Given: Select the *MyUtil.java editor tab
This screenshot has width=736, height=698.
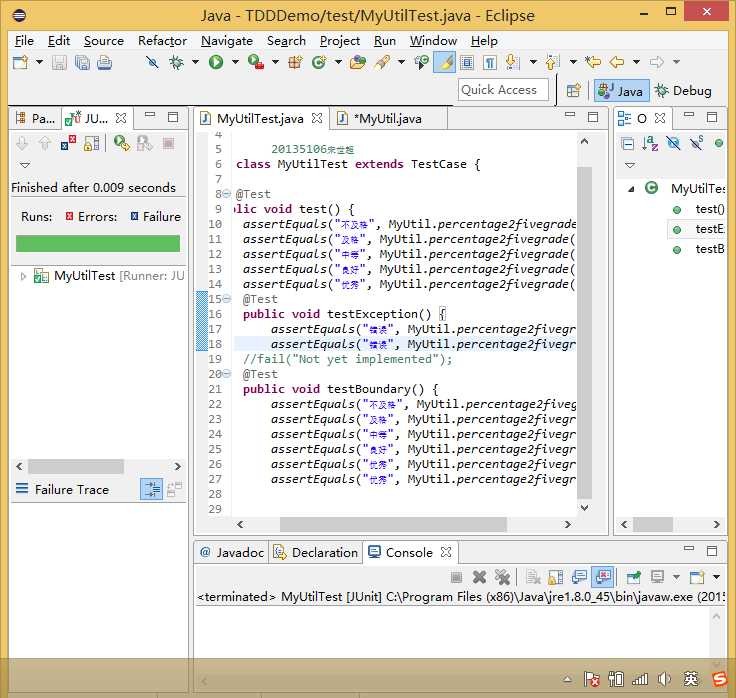Looking at the screenshot, I should [x=389, y=118].
